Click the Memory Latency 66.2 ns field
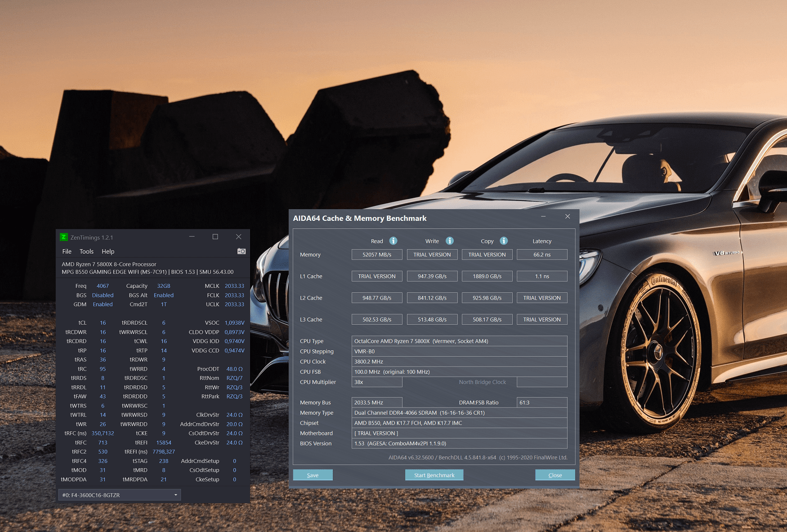The image size is (787, 532). click(x=542, y=255)
